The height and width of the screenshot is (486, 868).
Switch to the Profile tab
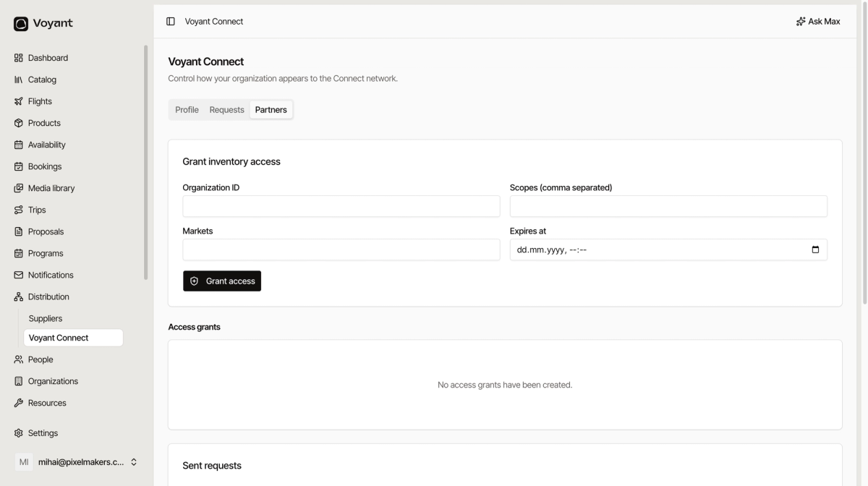(187, 110)
